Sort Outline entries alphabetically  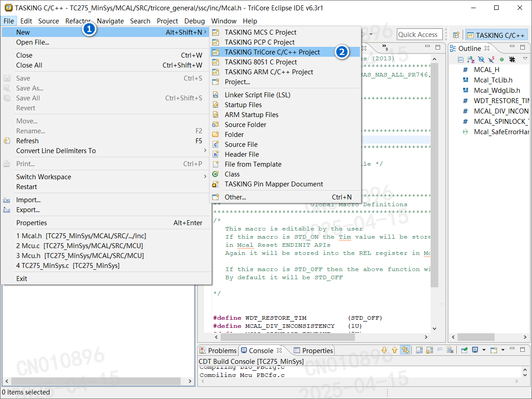tap(471, 60)
